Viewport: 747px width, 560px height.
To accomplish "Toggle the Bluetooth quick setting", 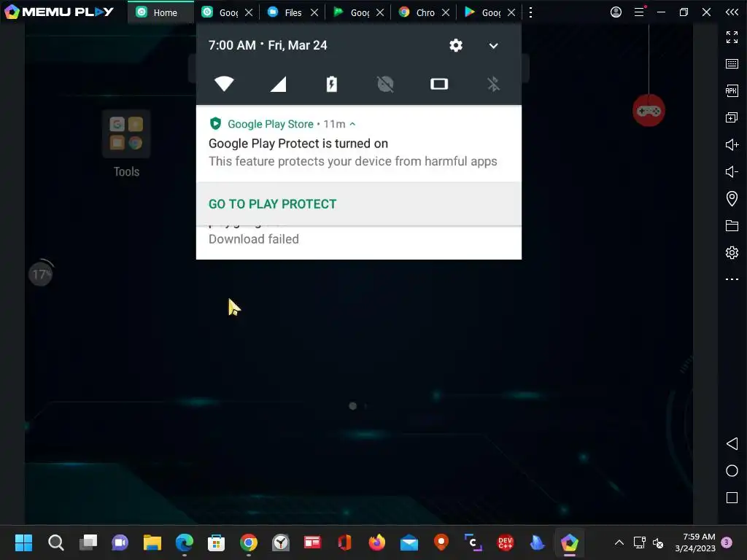I will tap(493, 84).
